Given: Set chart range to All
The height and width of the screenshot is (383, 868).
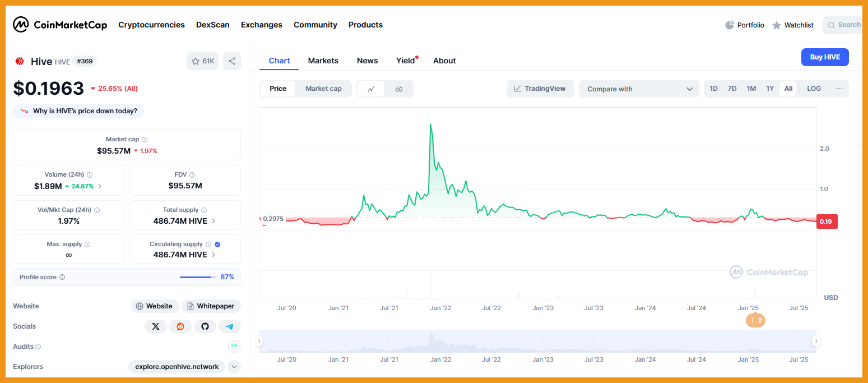Looking at the screenshot, I should (788, 89).
